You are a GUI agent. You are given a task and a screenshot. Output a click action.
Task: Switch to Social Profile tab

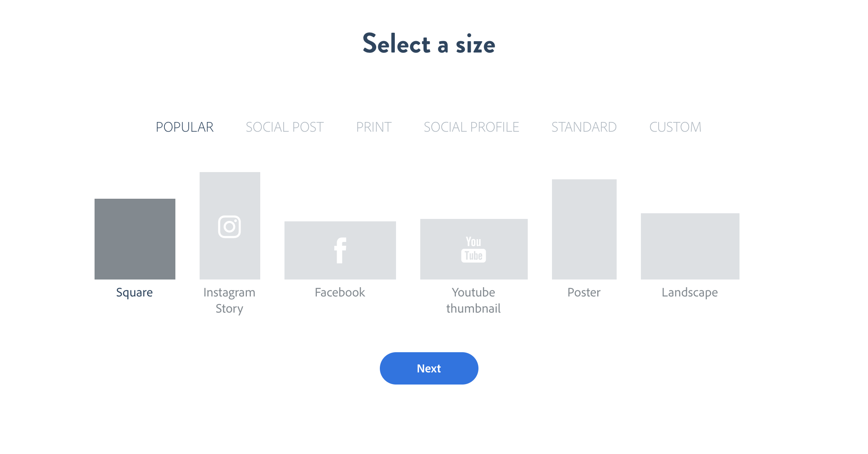[471, 127]
